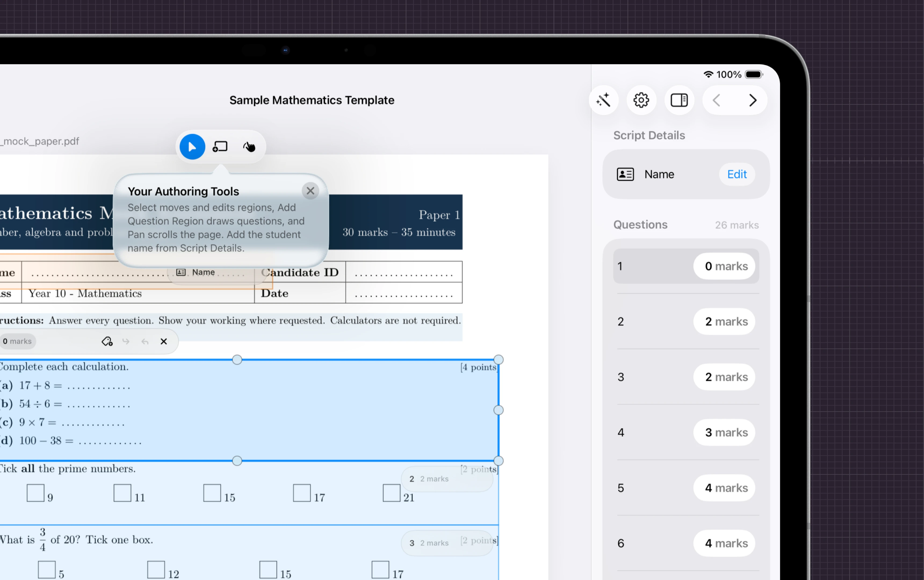Screen dimensions: 924x580
Task: Go to previous script with left chevron
Action: pyautogui.click(x=716, y=100)
